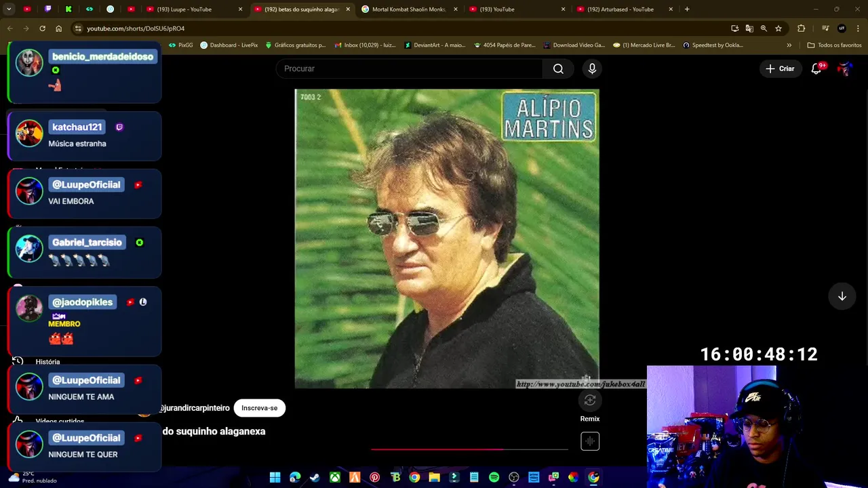This screenshot has width=868, height=488.
Task: Click the Criar create button
Action: click(780, 68)
